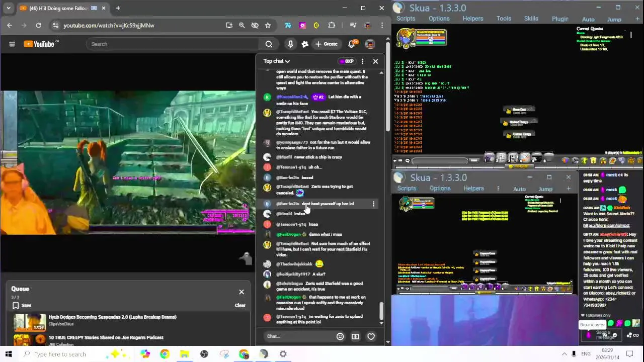Open YouTube notifications bell
Image resolution: width=644 pixels, height=362 pixels.
(352, 44)
